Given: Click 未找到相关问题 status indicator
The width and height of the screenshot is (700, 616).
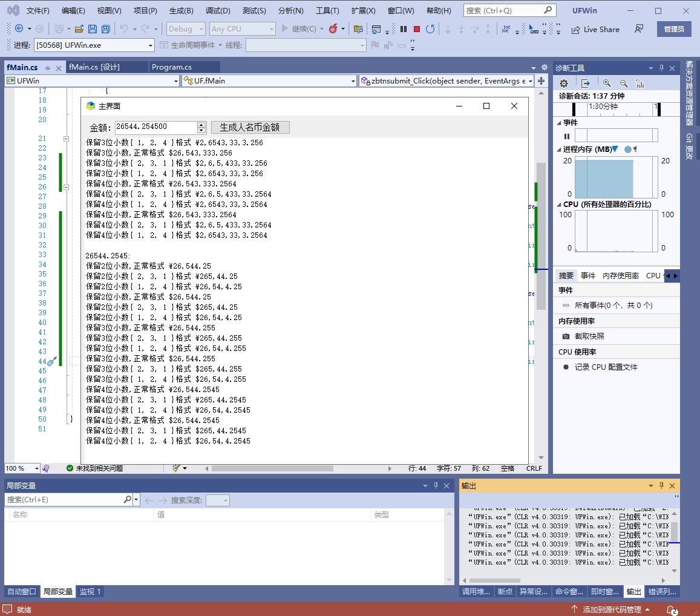Looking at the screenshot, I should [94, 468].
